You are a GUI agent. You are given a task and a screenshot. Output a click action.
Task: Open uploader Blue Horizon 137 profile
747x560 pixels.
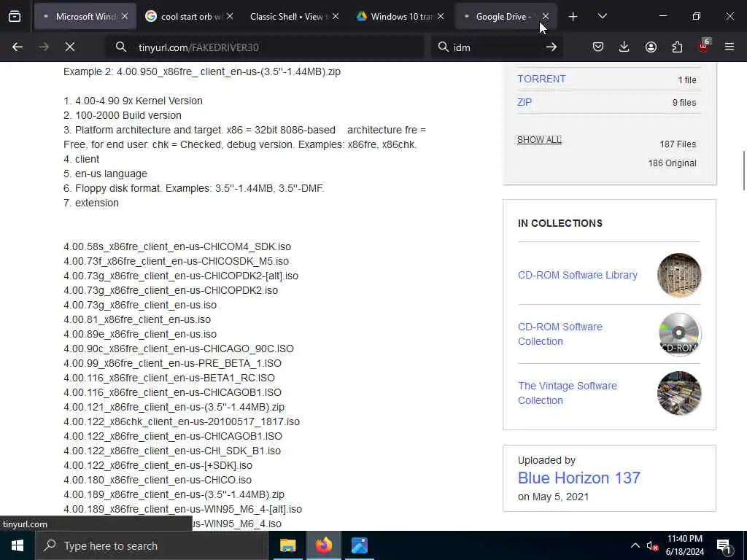pyautogui.click(x=578, y=478)
